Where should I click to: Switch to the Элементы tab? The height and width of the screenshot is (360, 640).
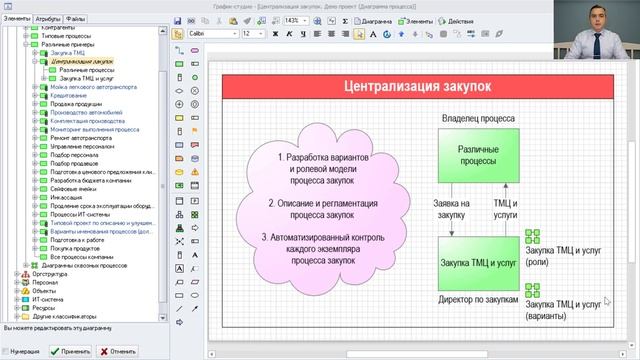(x=17, y=19)
